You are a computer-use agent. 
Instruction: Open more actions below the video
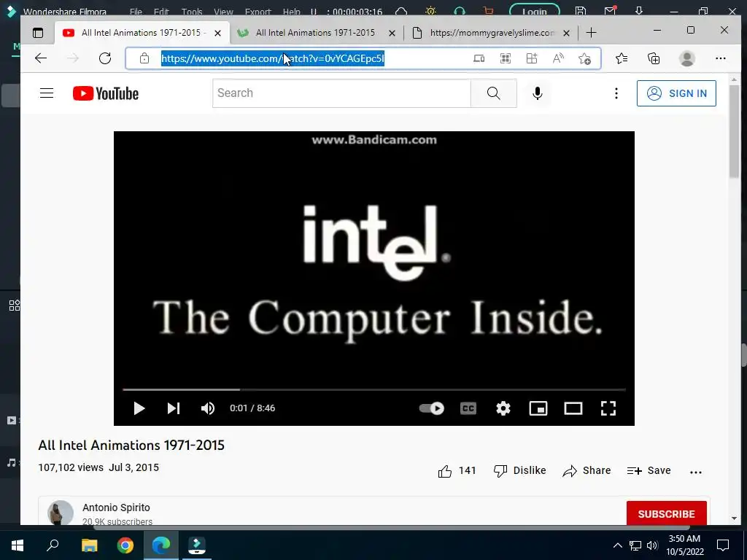click(695, 472)
